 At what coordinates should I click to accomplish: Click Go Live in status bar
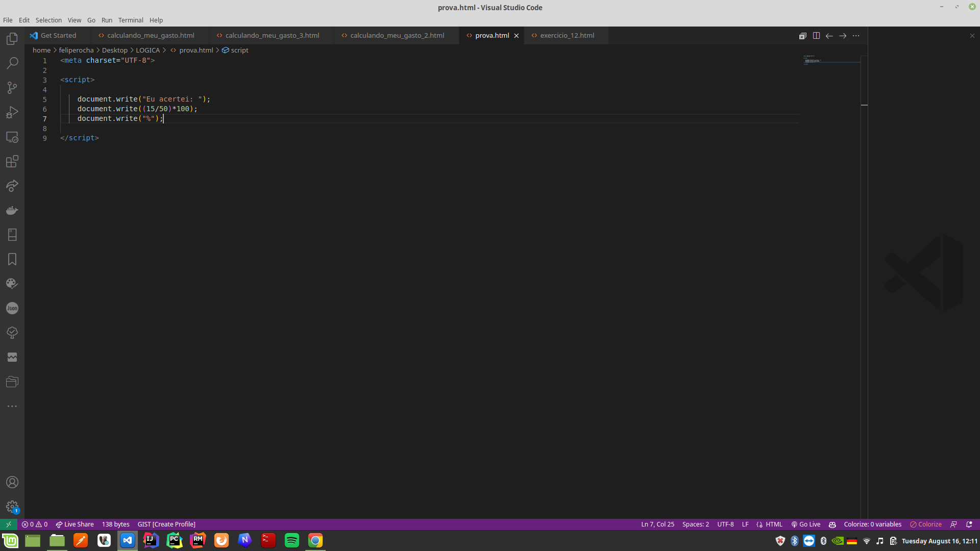click(805, 524)
